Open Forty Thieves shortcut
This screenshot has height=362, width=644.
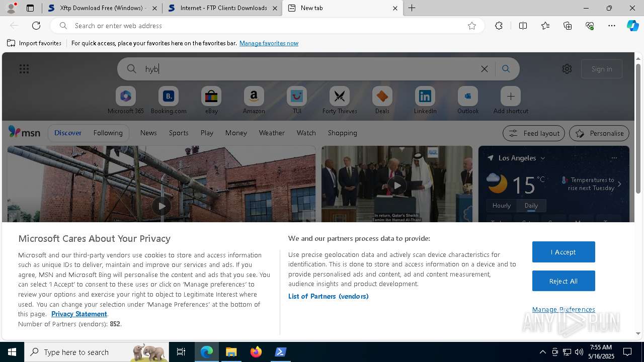tap(340, 100)
